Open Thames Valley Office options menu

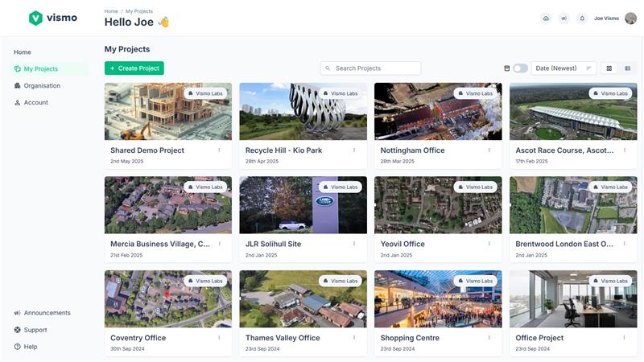coord(354,338)
